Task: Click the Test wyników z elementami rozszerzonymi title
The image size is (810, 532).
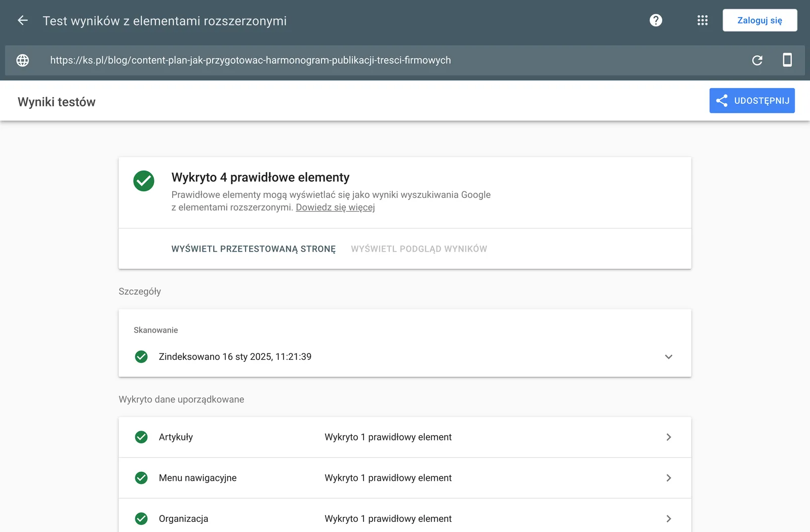Action: click(165, 21)
